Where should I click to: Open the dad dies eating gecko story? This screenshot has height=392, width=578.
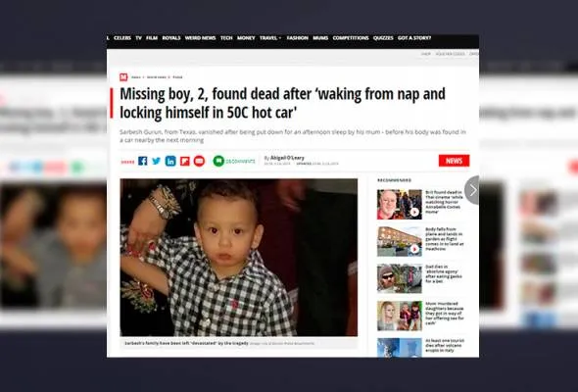pyautogui.click(x=444, y=273)
